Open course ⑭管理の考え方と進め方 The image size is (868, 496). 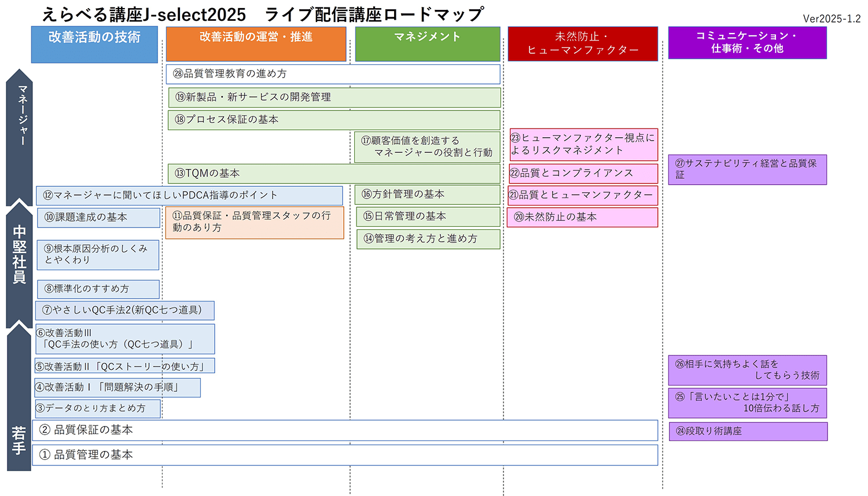coord(428,239)
